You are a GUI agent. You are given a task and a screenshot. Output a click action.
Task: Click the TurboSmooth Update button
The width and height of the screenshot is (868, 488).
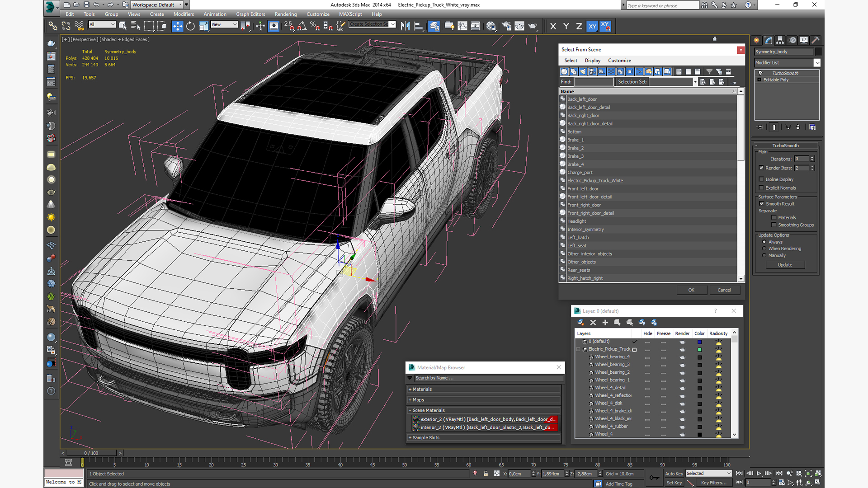[x=785, y=265]
